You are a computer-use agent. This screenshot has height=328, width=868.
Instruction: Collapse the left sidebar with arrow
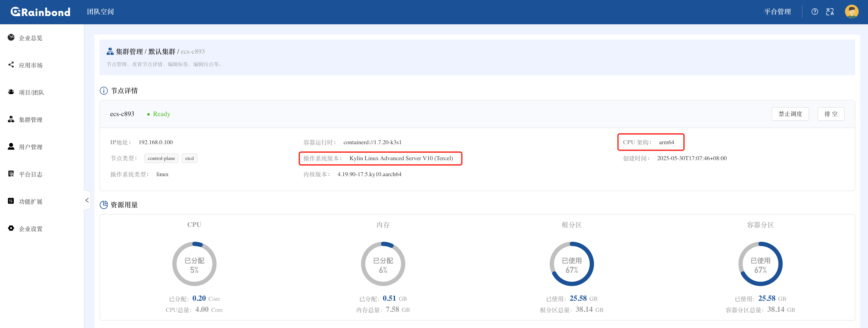[87, 200]
